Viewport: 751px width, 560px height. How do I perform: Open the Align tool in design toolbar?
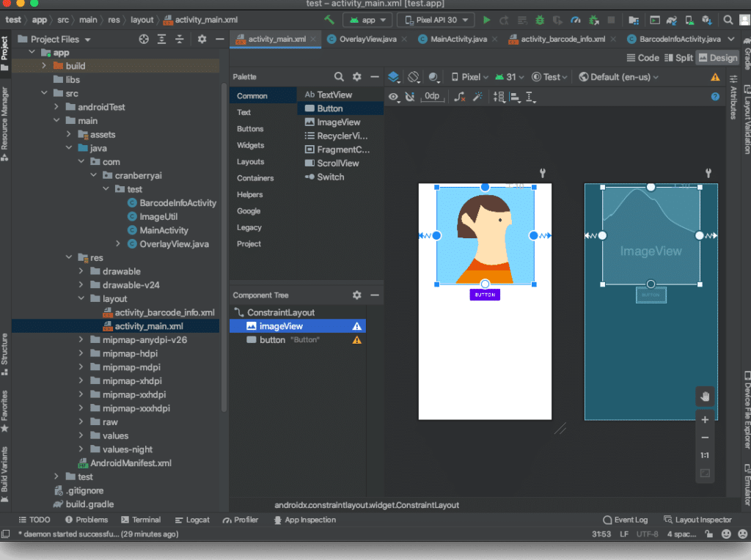point(516,97)
